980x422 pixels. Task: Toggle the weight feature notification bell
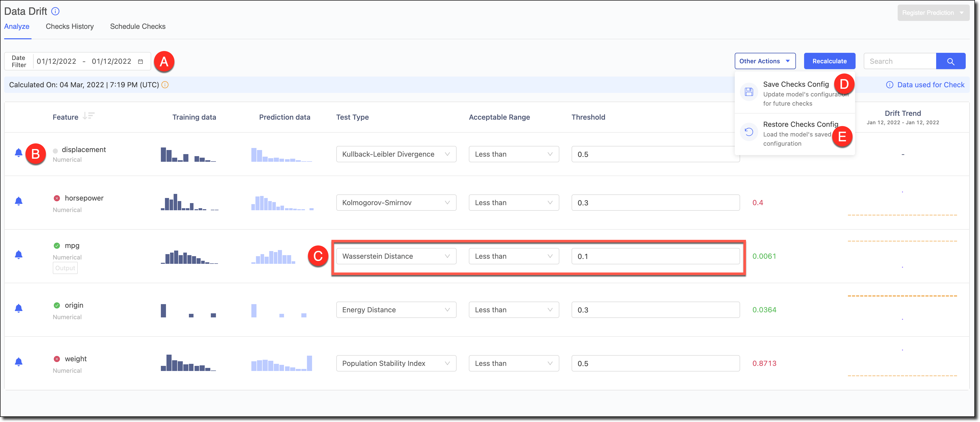(19, 362)
